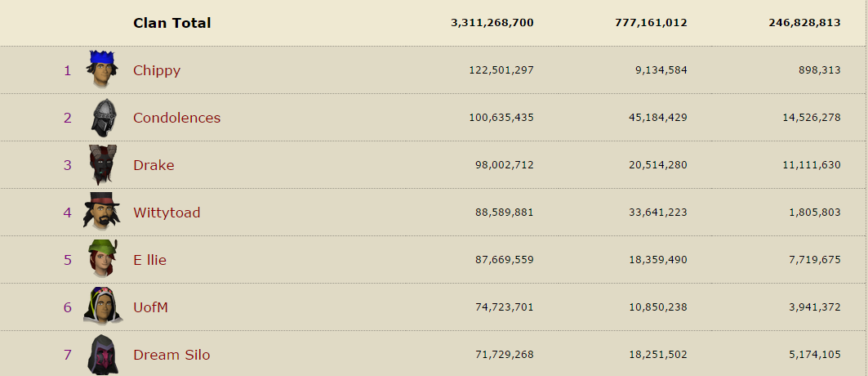
Task: Visit Wittytoad's player page
Action: [x=167, y=213]
